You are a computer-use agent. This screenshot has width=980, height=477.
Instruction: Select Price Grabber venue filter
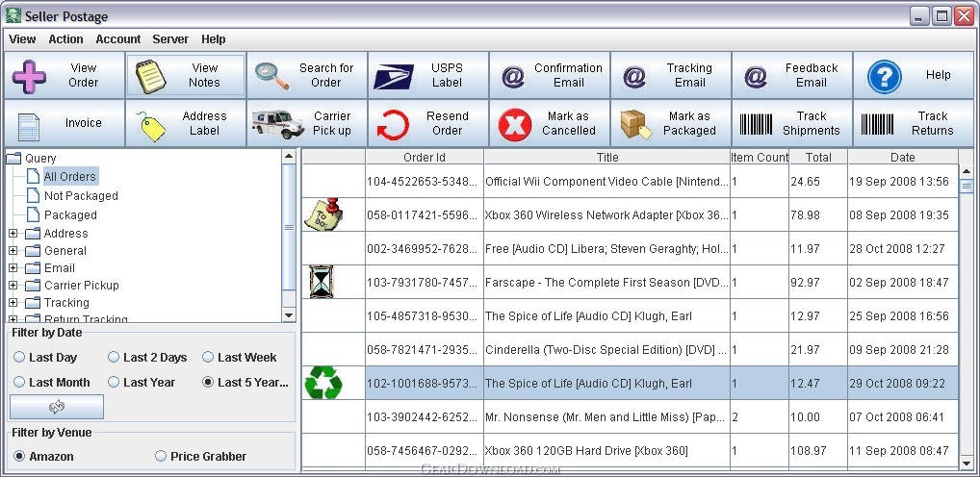pos(200,457)
